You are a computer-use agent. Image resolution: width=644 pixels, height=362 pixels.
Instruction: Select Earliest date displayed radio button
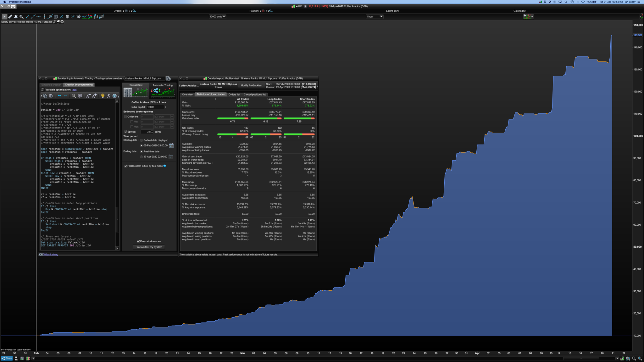pos(142,140)
